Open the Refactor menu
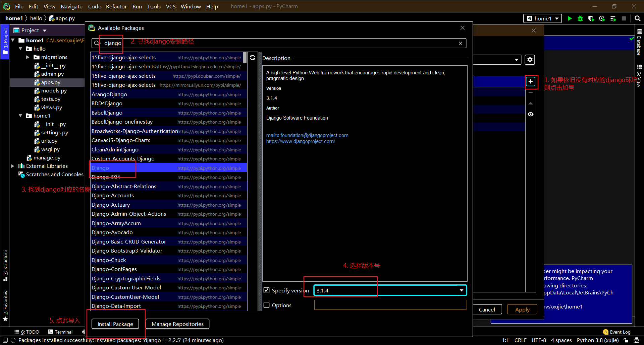 click(116, 6)
